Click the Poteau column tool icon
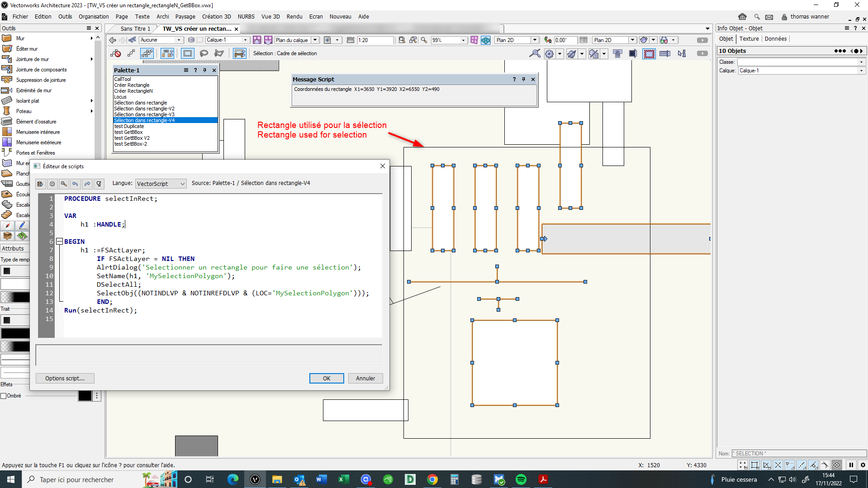This screenshot has height=488, width=868. click(7, 111)
